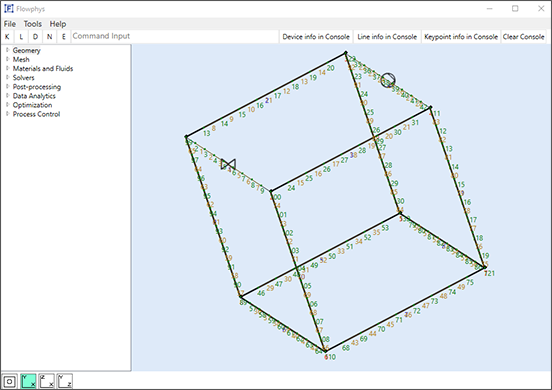Click node label 75 on the bottom edge
The height and width of the screenshot is (390, 552).
pos(470,283)
